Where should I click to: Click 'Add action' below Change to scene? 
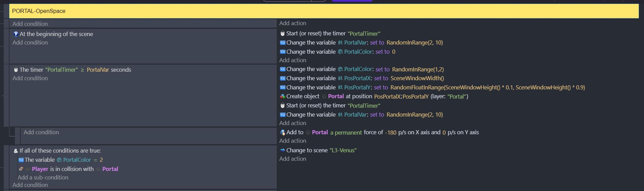tap(293, 159)
